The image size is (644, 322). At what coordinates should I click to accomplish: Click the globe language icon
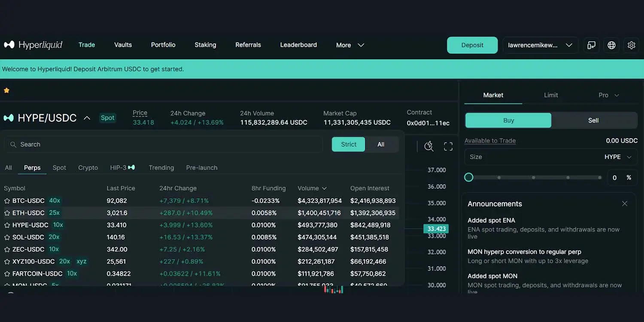611,45
